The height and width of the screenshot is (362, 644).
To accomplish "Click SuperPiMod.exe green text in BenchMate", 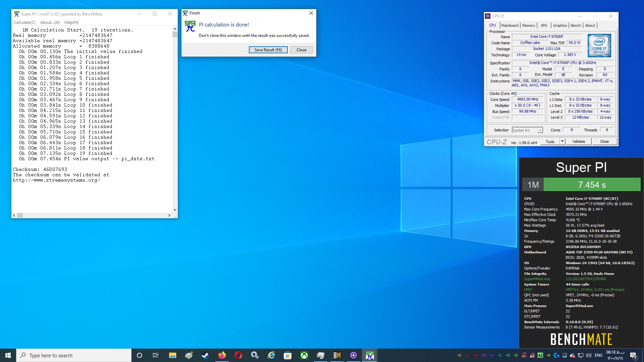I will coord(537,279).
